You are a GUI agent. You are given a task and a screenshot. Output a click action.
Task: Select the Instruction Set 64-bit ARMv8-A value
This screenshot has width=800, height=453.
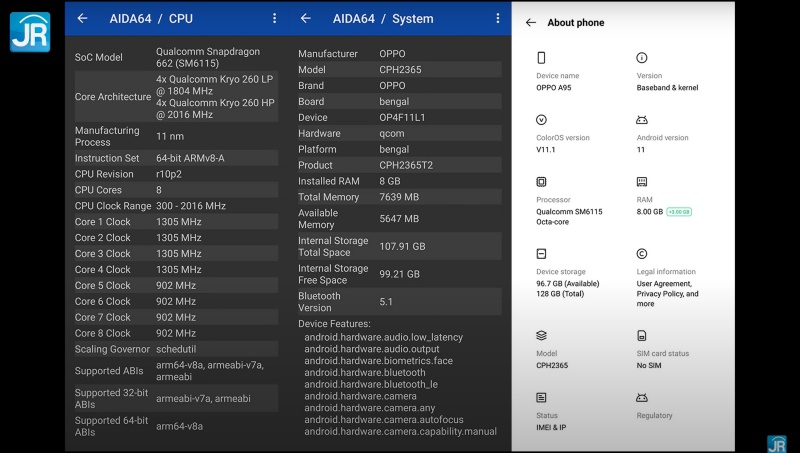pyautogui.click(x=190, y=158)
